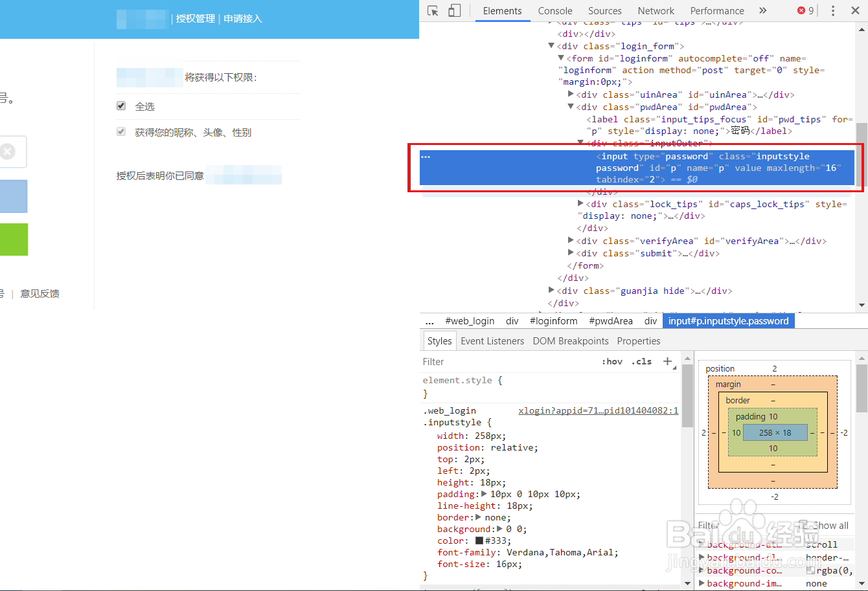Screen dimensions: 868x591
Task: Close the DevTools panel
Action: 854,11
